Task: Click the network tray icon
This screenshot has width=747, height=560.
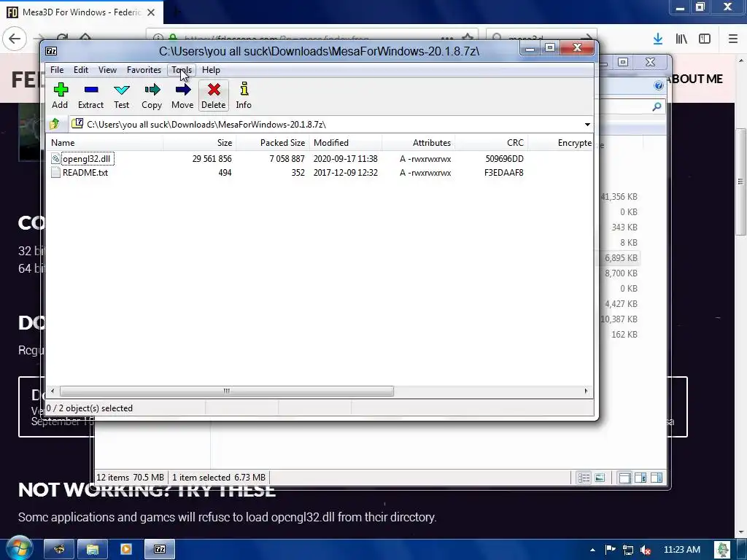Action: [628, 550]
